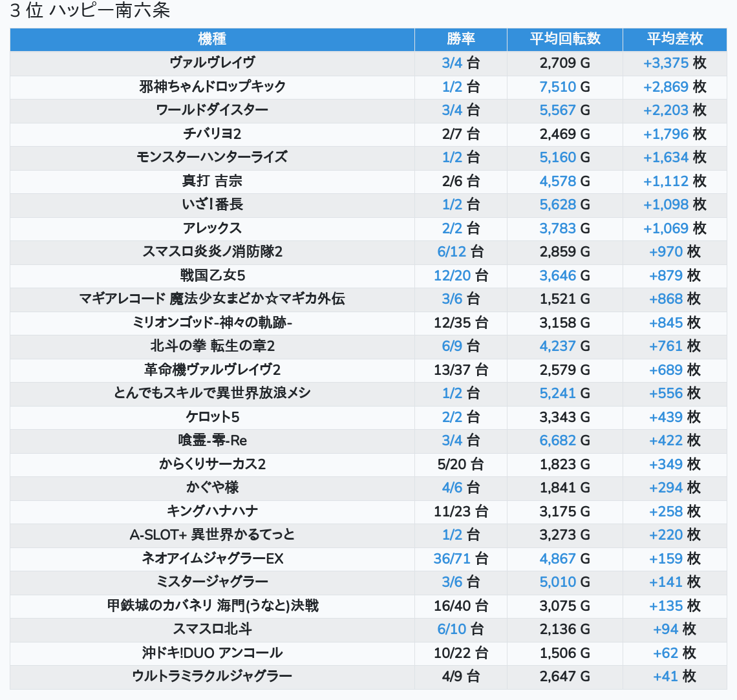Click スマスロ炎炎ノ消防隊2 machine name
737x700 pixels.
click(212, 252)
